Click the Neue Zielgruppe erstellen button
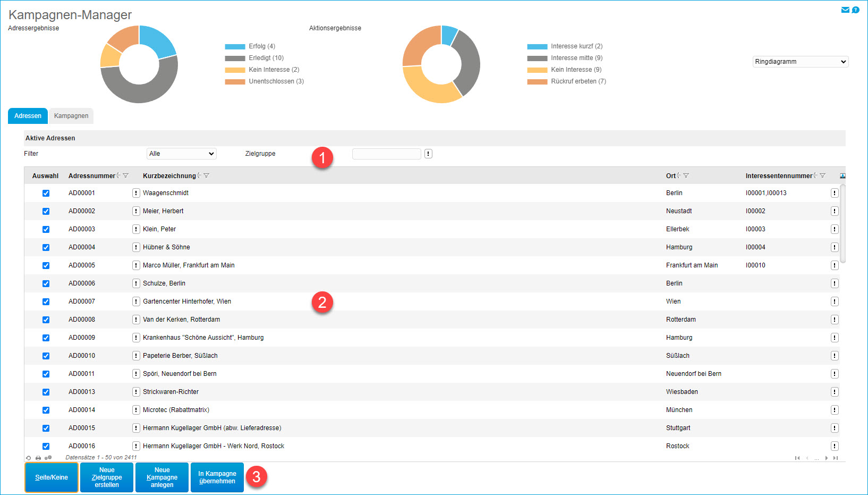This screenshot has height=495, width=868. coord(107,477)
